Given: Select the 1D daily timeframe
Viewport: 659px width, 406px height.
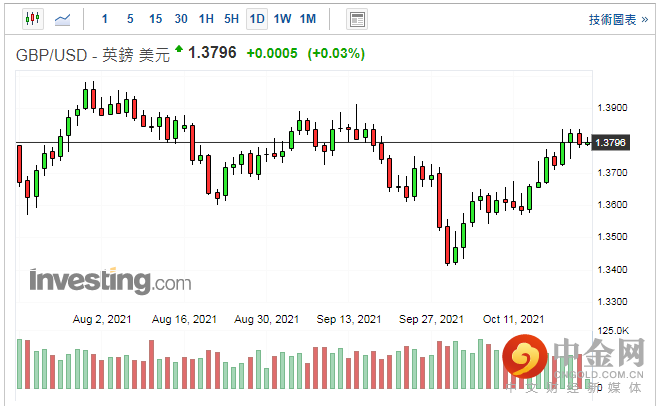Looking at the screenshot, I should (x=257, y=19).
